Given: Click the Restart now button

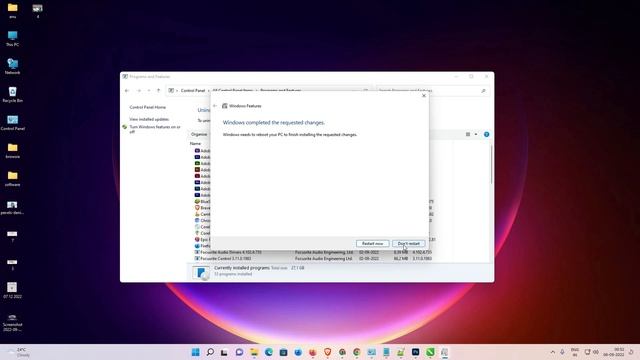Looking at the screenshot, I should point(372,244).
